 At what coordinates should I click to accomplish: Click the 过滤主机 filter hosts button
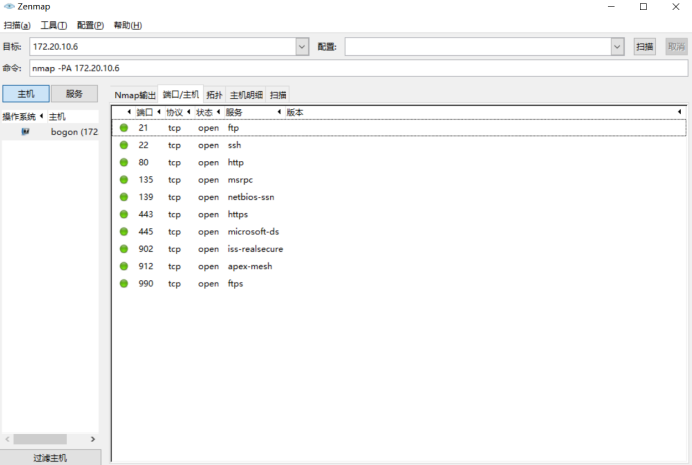50,458
